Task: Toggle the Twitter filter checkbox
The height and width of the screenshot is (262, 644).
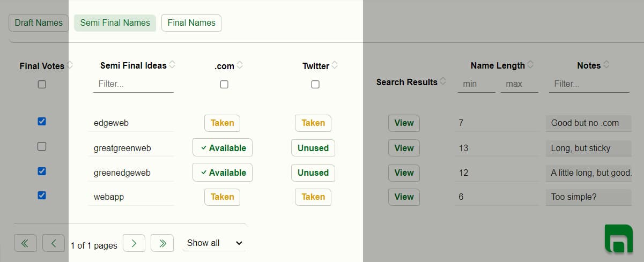Action: [315, 84]
